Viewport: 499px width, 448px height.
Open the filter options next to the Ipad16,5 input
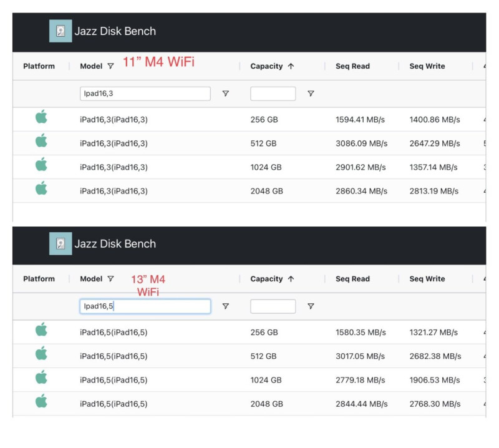[x=225, y=306]
